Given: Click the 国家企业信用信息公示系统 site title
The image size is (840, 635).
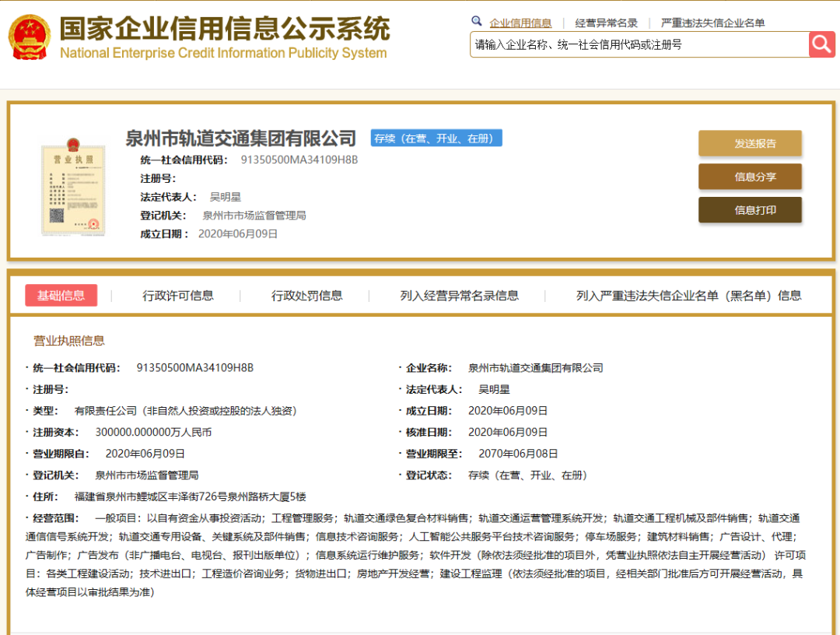Looking at the screenshot, I should [x=224, y=29].
